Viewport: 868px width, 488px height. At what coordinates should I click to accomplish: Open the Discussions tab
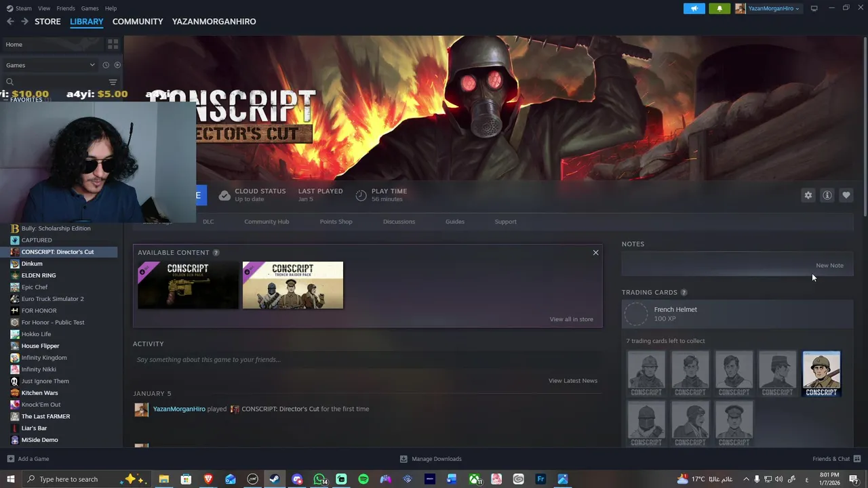coord(399,222)
